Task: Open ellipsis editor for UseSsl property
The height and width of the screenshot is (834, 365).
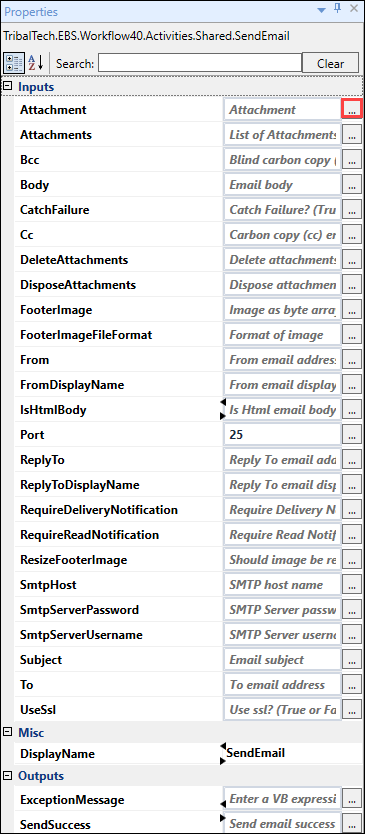Action: 352,710
